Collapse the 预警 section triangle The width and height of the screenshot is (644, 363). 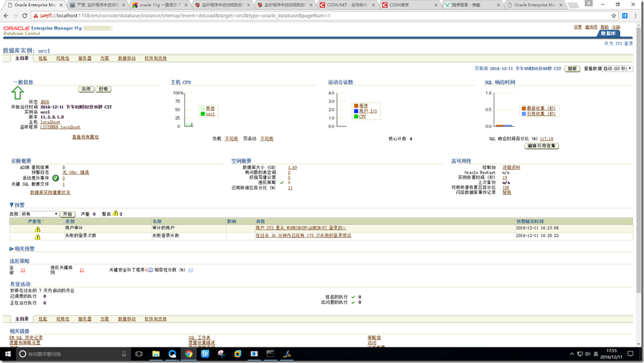point(11,205)
